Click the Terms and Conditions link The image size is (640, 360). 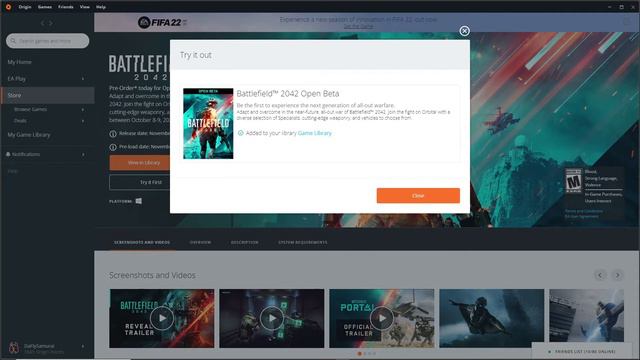coord(584,211)
